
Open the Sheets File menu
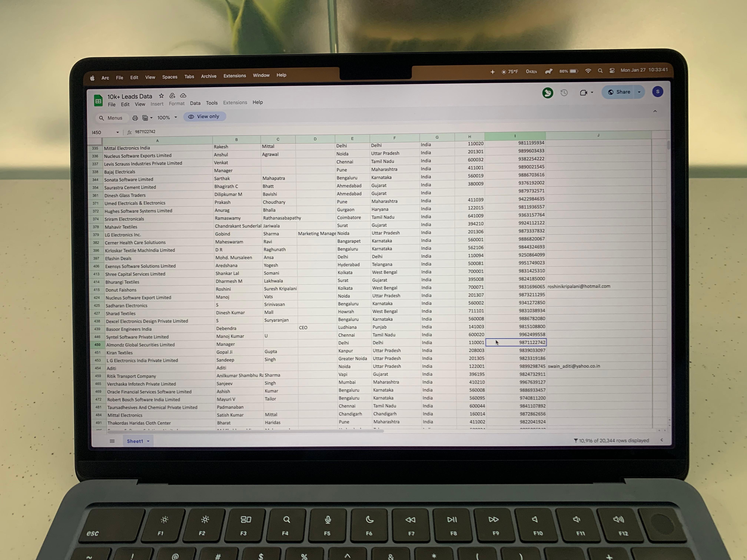pos(112,105)
